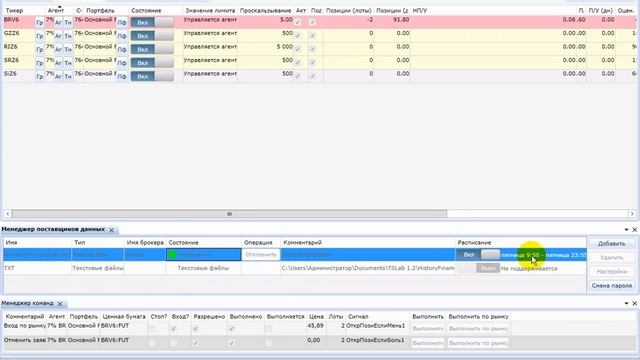Viewport: 640px width, 360px height.
Task: Click Выполнить по рынку for Вход по рынку
Action: [x=478, y=329]
